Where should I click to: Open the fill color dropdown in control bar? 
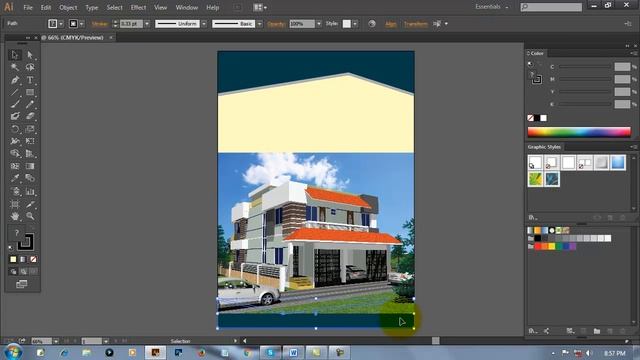(x=61, y=24)
